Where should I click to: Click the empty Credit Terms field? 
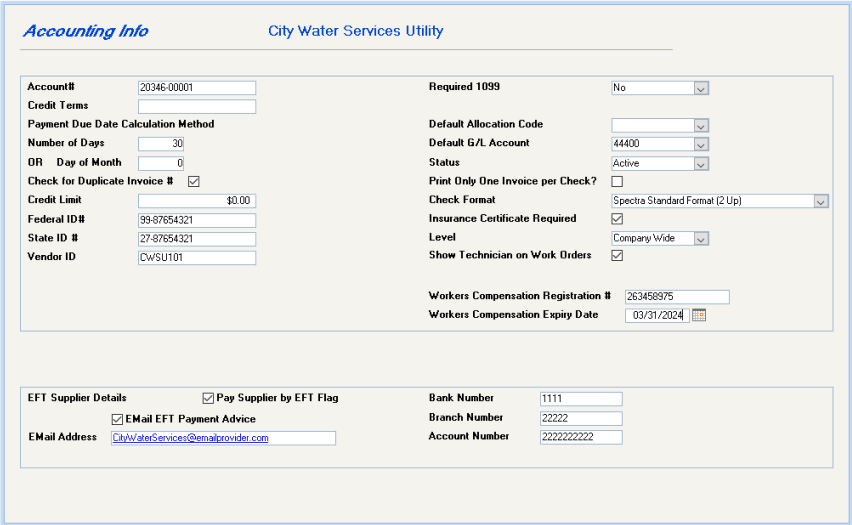click(197, 107)
